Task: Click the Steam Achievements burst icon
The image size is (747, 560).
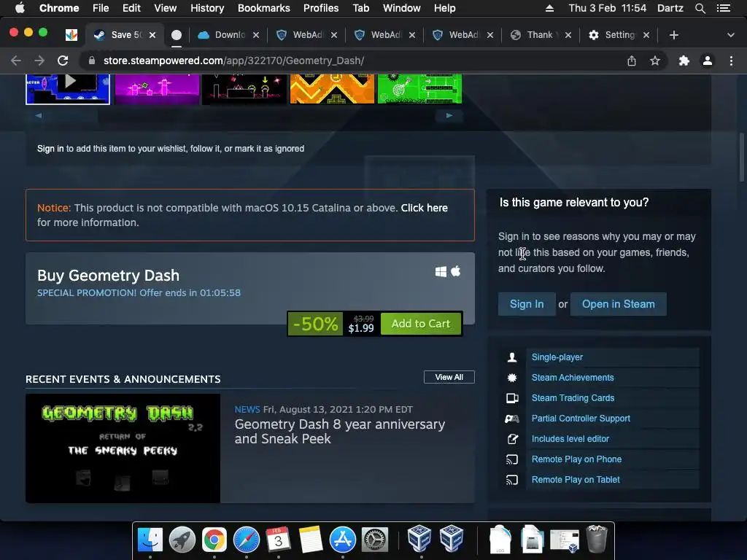Action: 512,378
